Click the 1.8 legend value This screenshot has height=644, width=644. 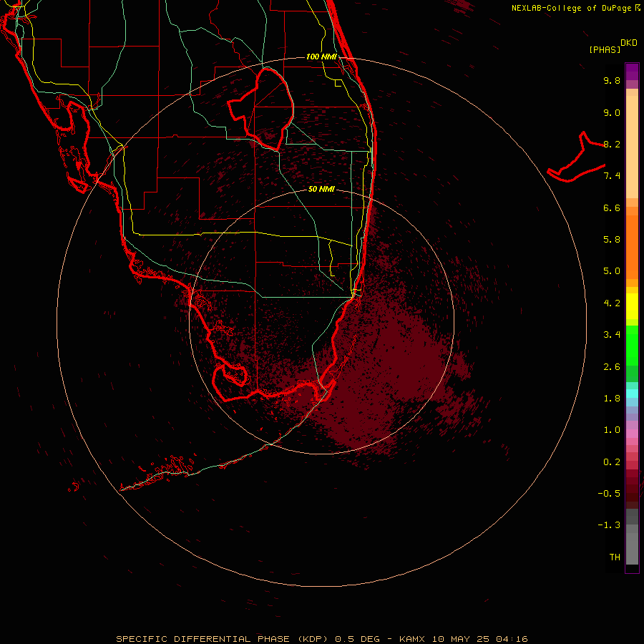click(612, 399)
